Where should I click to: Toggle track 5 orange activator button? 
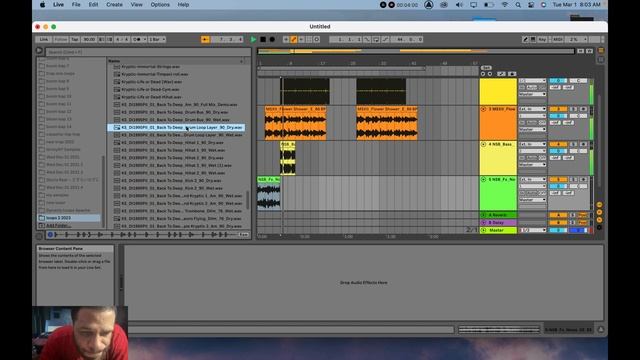[558, 180]
